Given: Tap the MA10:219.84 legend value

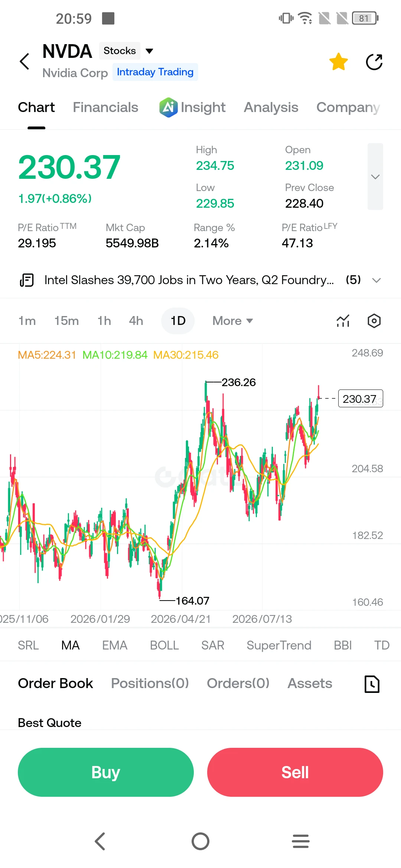Looking at the screenshot, I should point(115,355).
